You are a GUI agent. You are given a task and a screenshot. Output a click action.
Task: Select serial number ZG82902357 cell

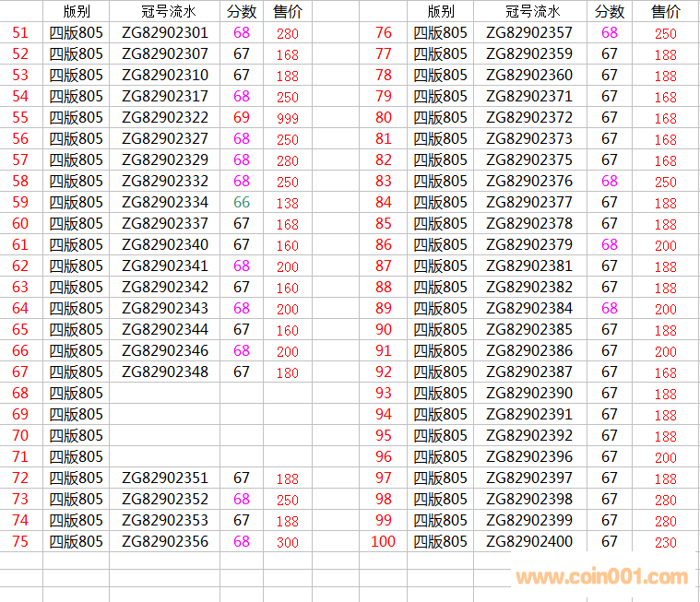[529, 33]
